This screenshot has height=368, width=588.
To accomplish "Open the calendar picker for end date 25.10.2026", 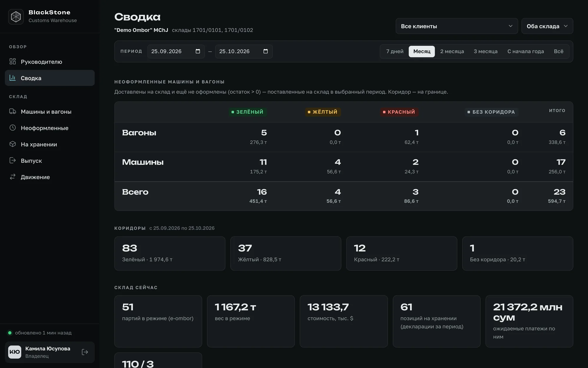I will click(265, 51).
